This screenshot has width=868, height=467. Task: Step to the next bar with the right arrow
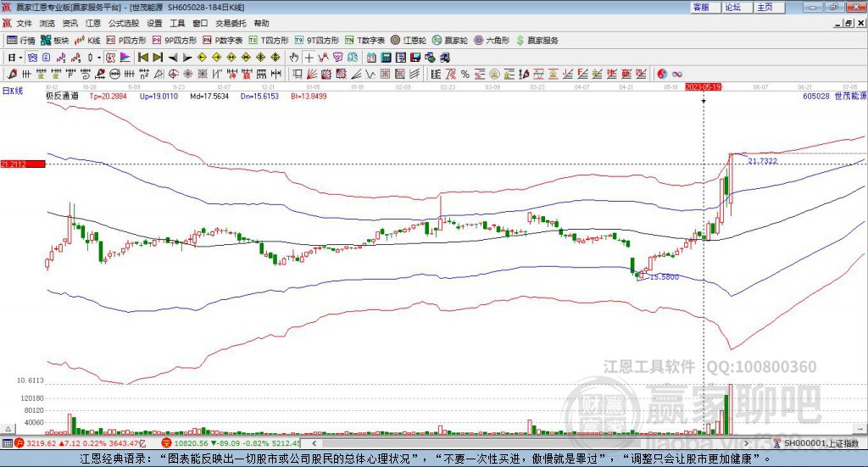pyautogui.click(x=187, y=58)
